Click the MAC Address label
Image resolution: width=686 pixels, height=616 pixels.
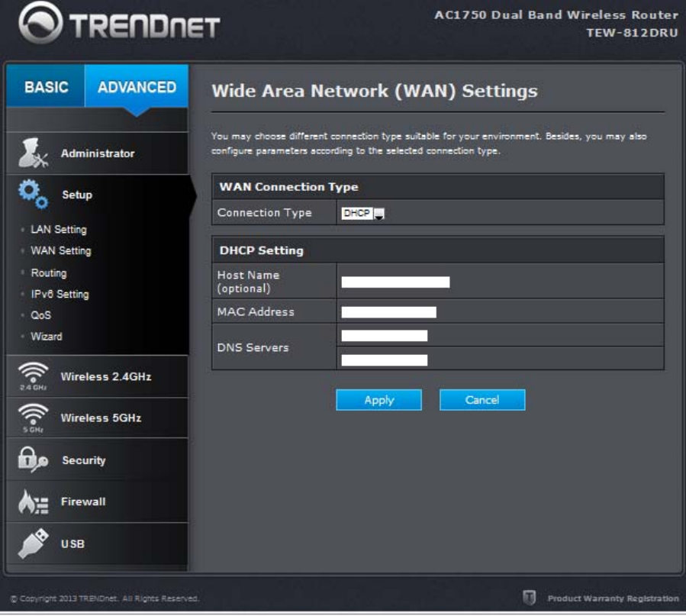[x=256, y=312]
